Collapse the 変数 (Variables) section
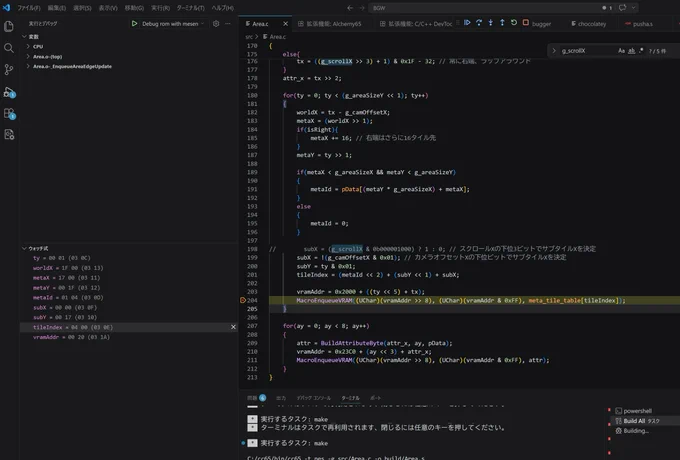 tap(25, 37)
